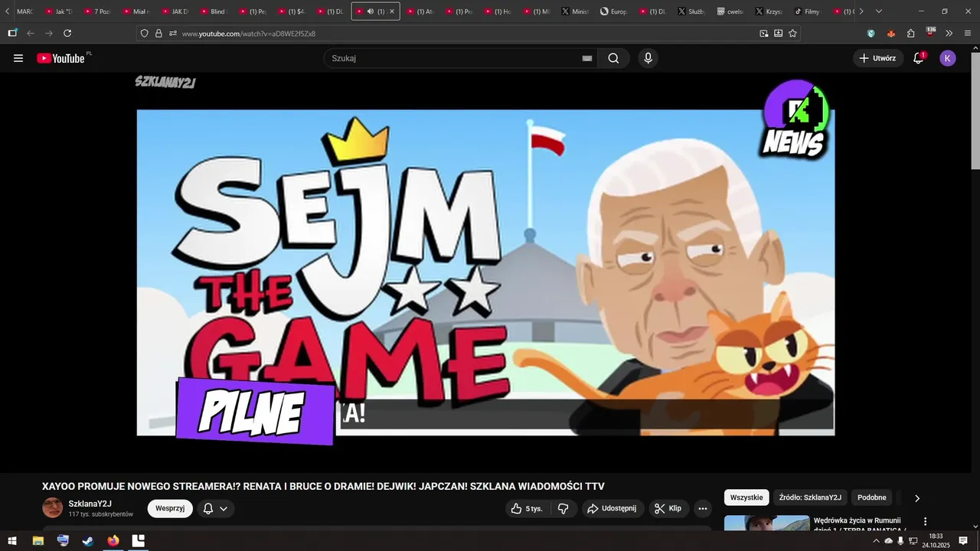Switch to the Europ tab
Viewport: 980px width, 551px height.
614,11
